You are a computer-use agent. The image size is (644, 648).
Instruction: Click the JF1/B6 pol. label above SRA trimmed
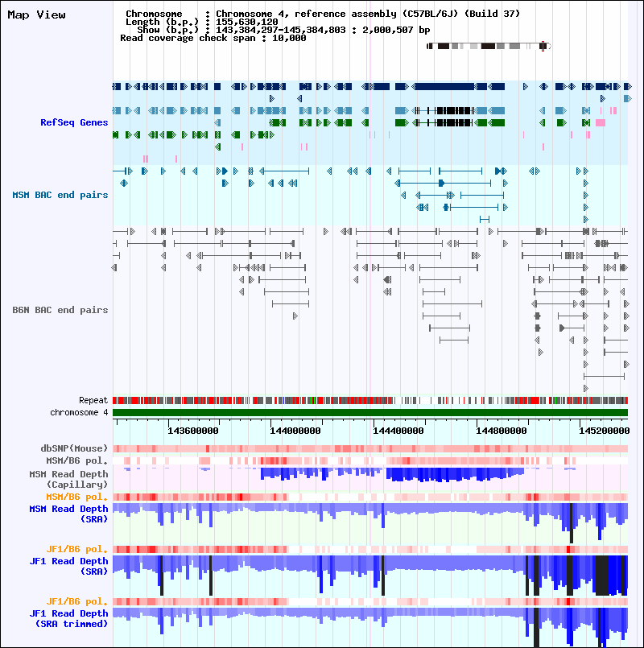tap(77, 602)
